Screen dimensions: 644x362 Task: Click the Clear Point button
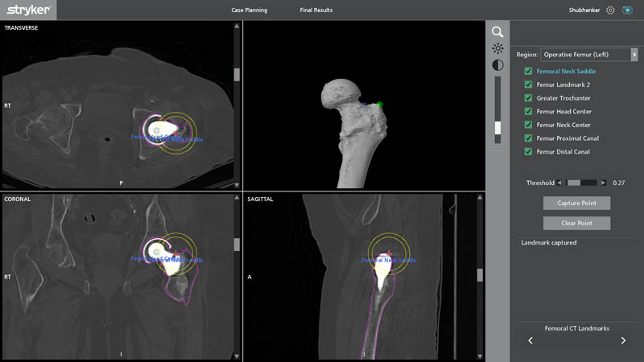(x=576, y=223)
